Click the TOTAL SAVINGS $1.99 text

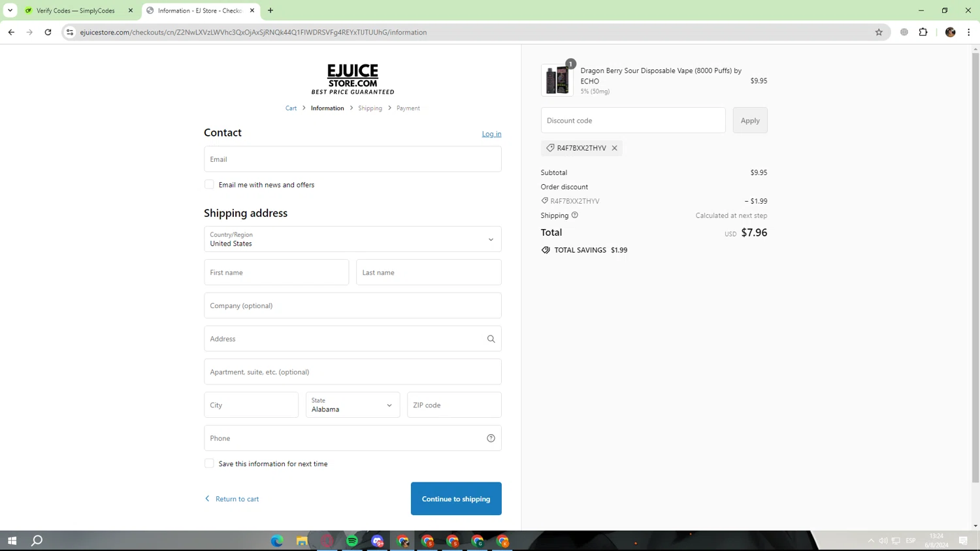click(591, 250)
